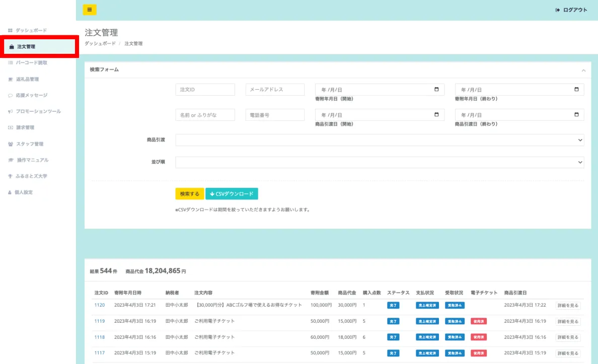Collapse the 検索フォーム panel chevron
Screen dimensions: 598x364
point(583,70)
